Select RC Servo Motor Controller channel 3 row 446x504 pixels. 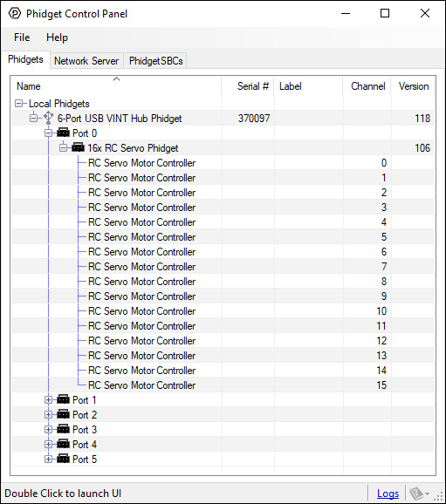click(223, 207)
